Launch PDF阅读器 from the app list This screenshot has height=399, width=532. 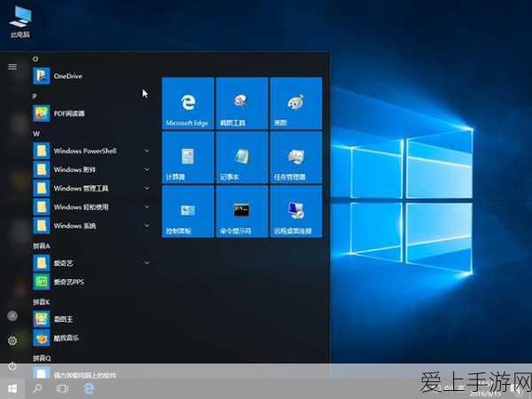click(91, 113)
